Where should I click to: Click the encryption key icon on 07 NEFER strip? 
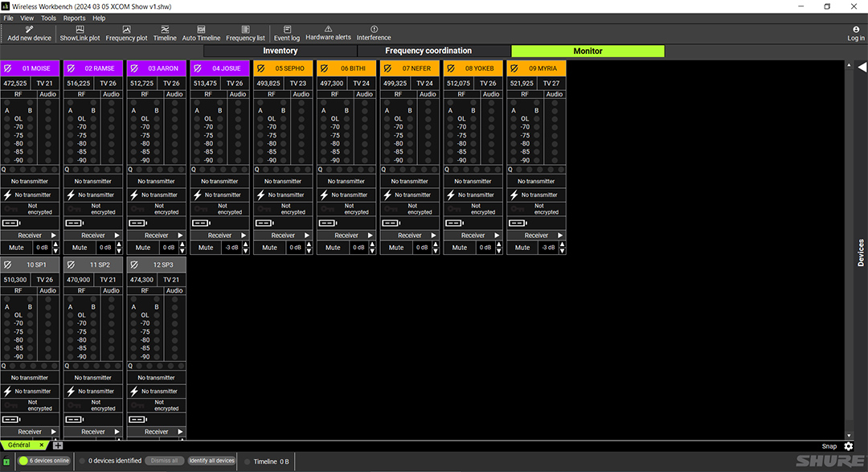[x=391, y=209]
